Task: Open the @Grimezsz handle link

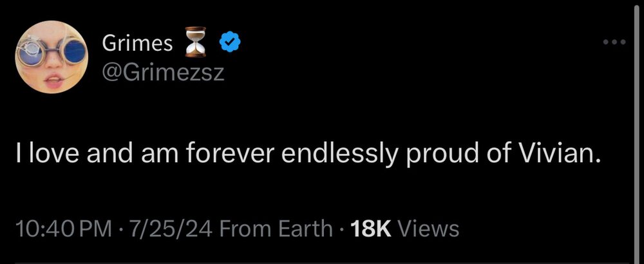Action: [163, 72]
